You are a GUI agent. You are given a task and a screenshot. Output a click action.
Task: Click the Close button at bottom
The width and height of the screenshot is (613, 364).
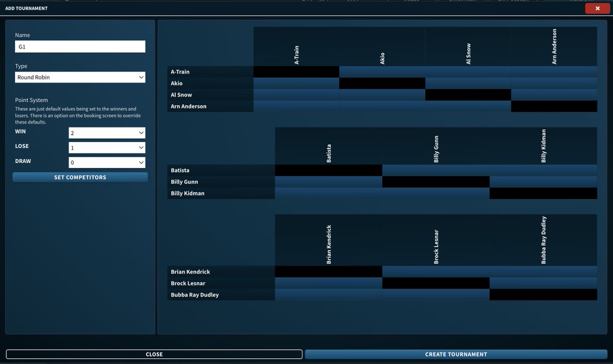click(154, 354)
